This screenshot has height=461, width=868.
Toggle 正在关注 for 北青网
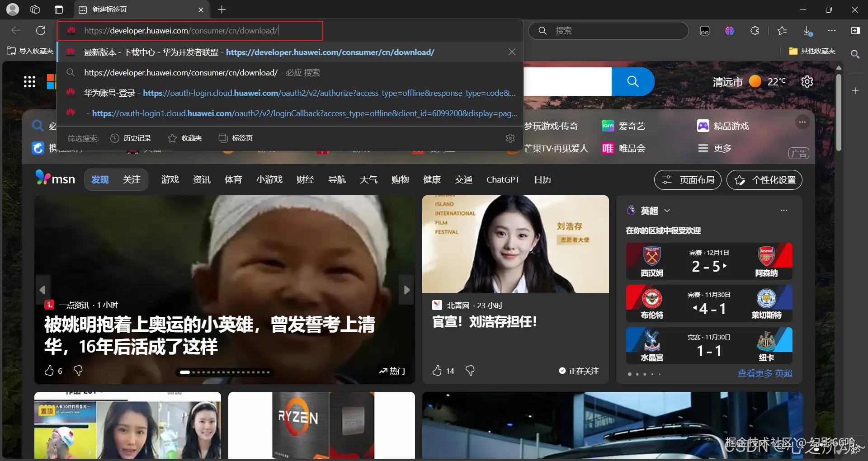point(579,371)
